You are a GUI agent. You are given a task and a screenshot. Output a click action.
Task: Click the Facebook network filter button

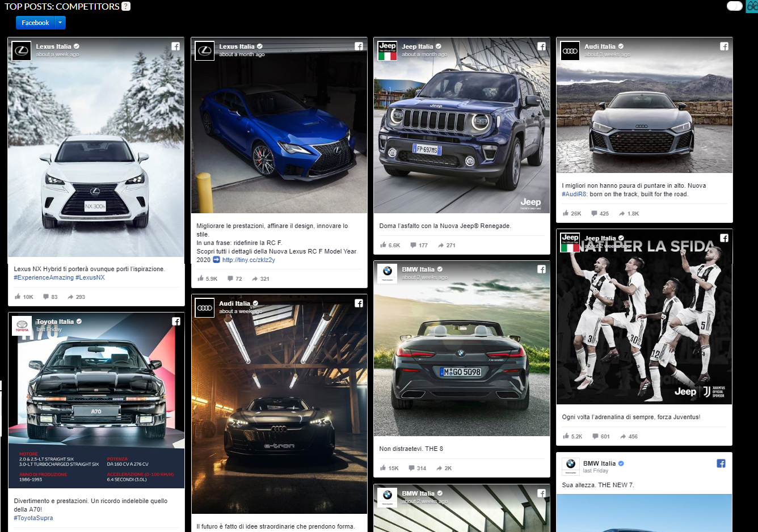coord(35,23)
